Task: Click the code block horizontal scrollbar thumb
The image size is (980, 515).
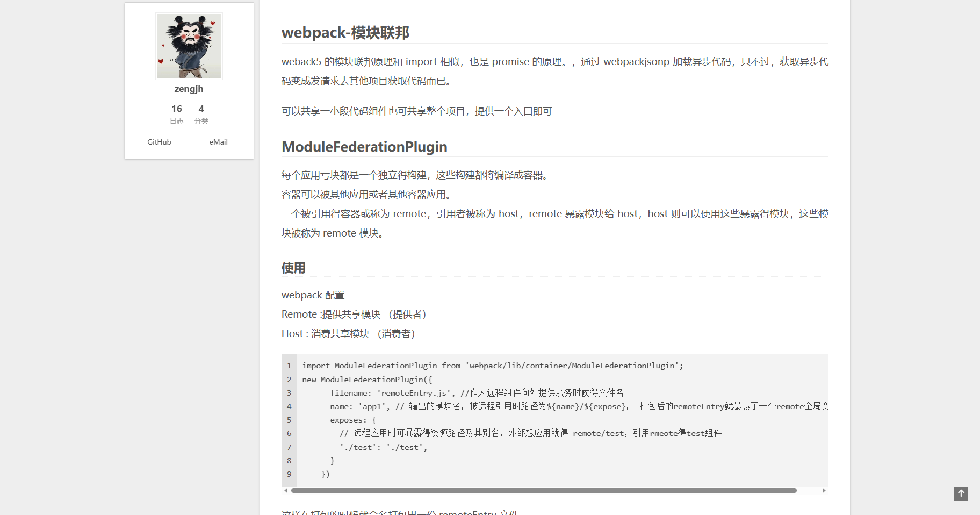Action: click(544, 490)
